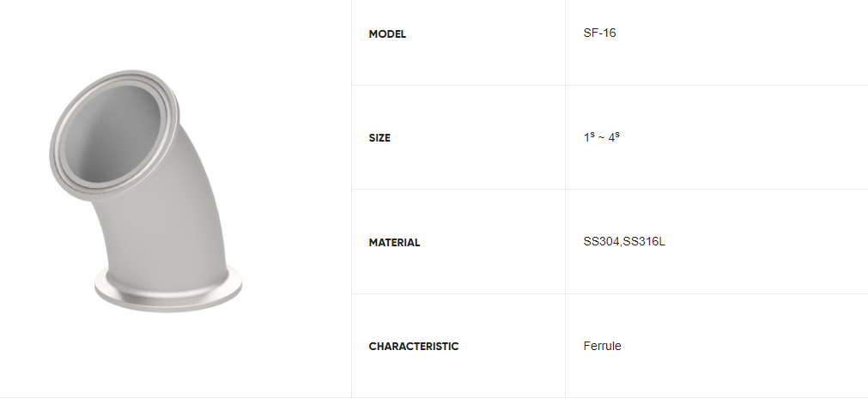Viewport: 868px width, 399px height.
Task: Click the final letter e in Ferrule
Action: [x=618, y=348]
